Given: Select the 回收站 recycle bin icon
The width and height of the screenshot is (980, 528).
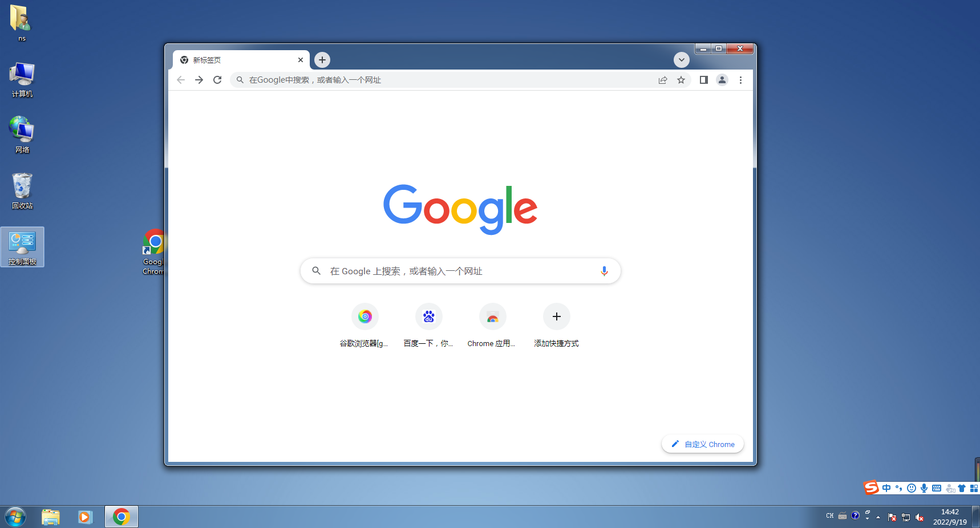Looking at the screenshot, I should [x=22, y=191].
